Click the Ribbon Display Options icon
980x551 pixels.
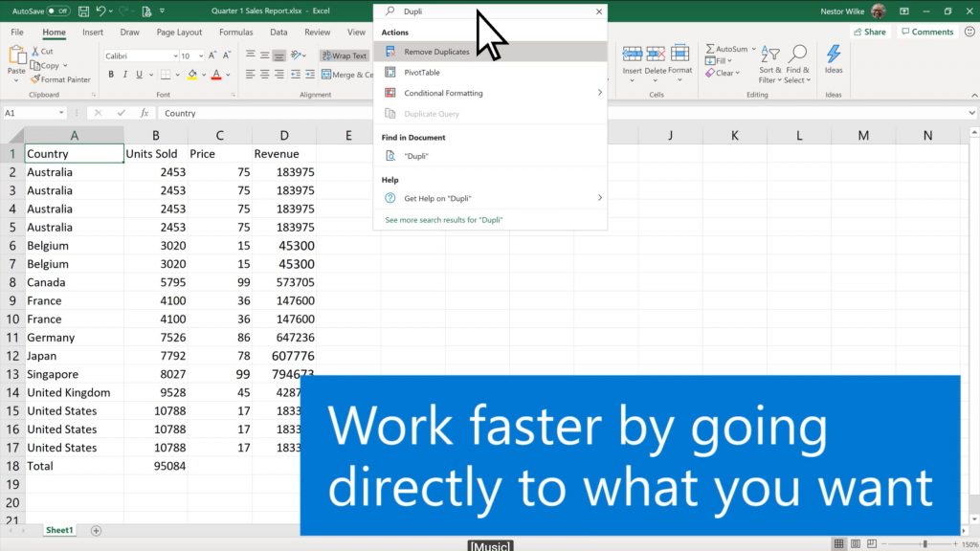click(903, 11)
